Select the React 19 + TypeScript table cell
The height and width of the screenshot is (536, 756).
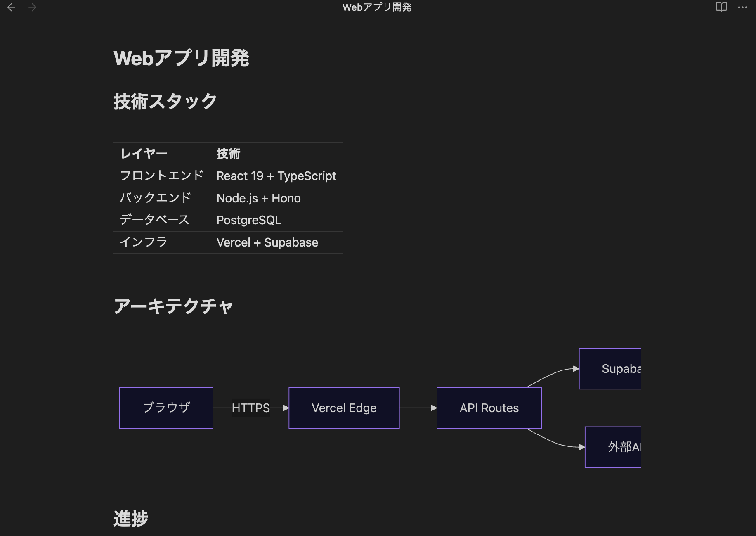276,176
